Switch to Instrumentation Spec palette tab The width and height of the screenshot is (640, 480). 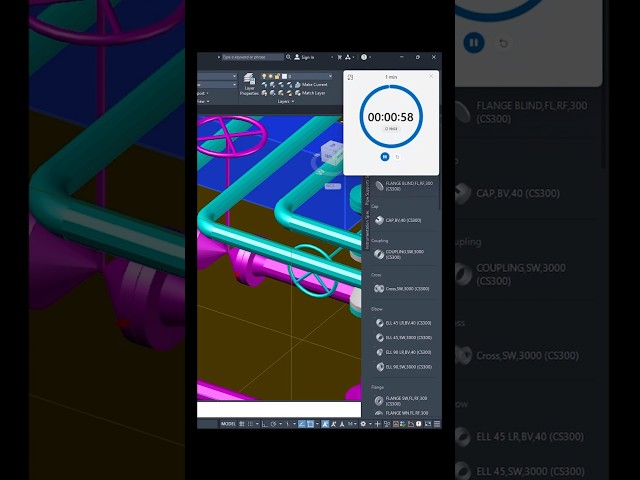[367, 229]
